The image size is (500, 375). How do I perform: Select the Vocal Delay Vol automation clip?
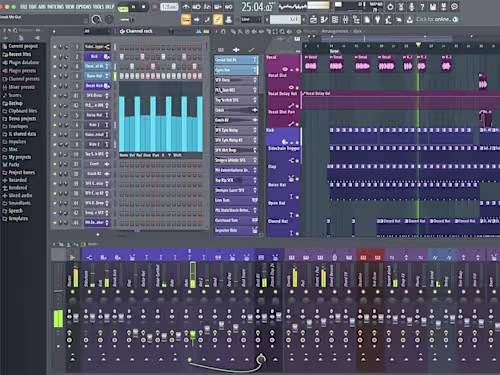[x=400, y=94]
